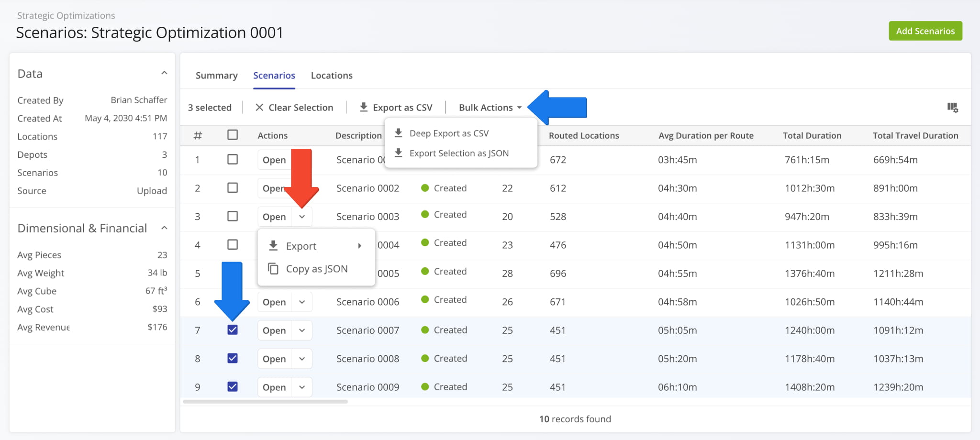This screenshot has height=440, width=980.
Task: Click the Add Scenarios button
Action: 925,31
